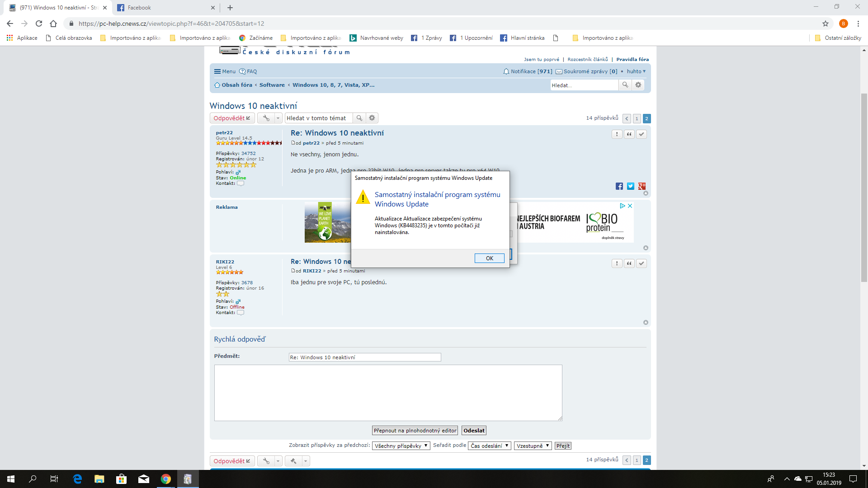Open advanced search gear icon in header

638,85
